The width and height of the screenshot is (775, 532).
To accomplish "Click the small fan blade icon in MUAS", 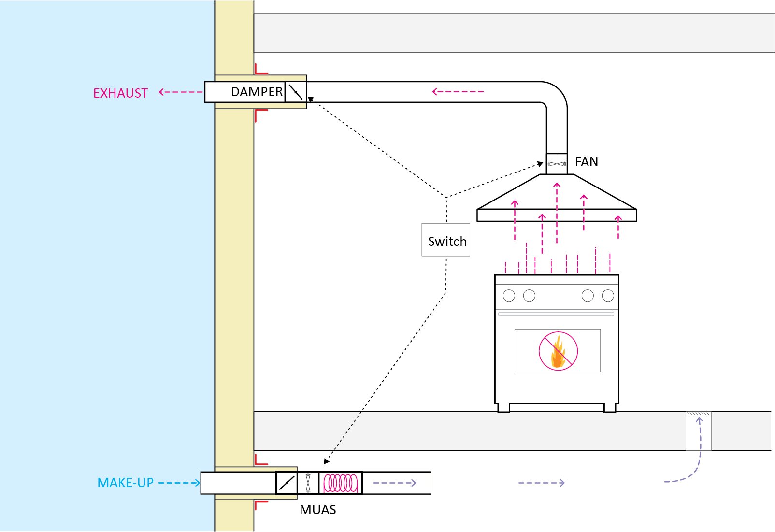I will [x=309, y=482].
